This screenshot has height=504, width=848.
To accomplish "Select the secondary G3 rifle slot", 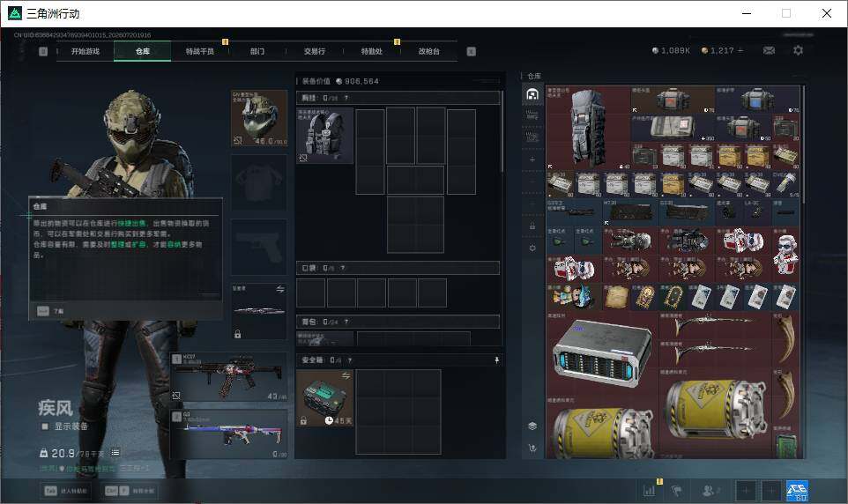I will (229, 434).
